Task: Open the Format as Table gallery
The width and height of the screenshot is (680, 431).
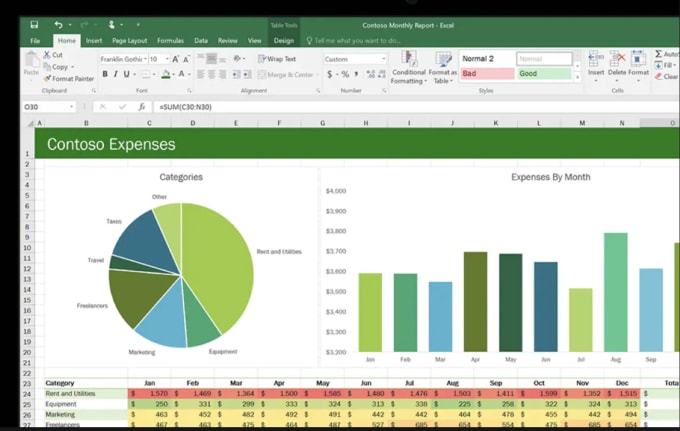Action: pos(443,67)
